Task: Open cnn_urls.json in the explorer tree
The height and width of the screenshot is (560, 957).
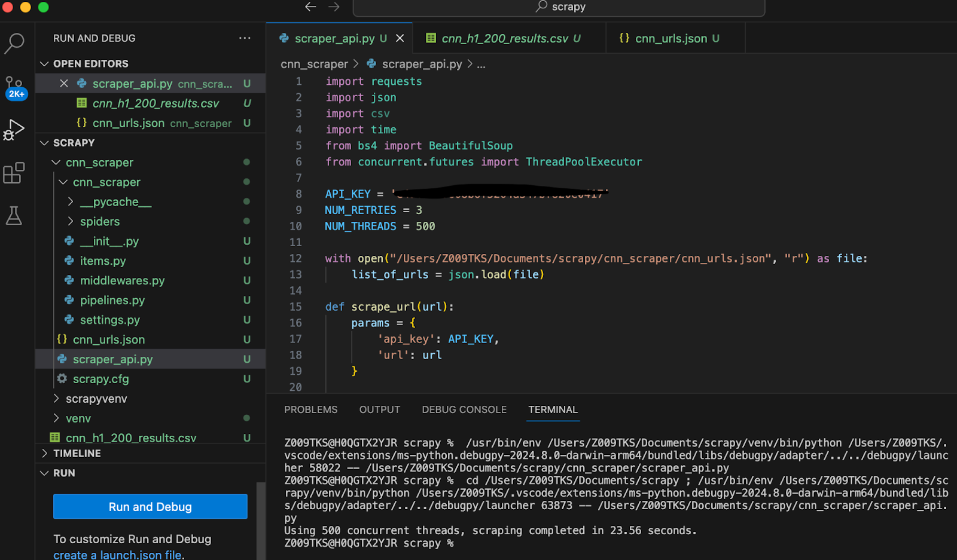Action: [x=151, y=340]
